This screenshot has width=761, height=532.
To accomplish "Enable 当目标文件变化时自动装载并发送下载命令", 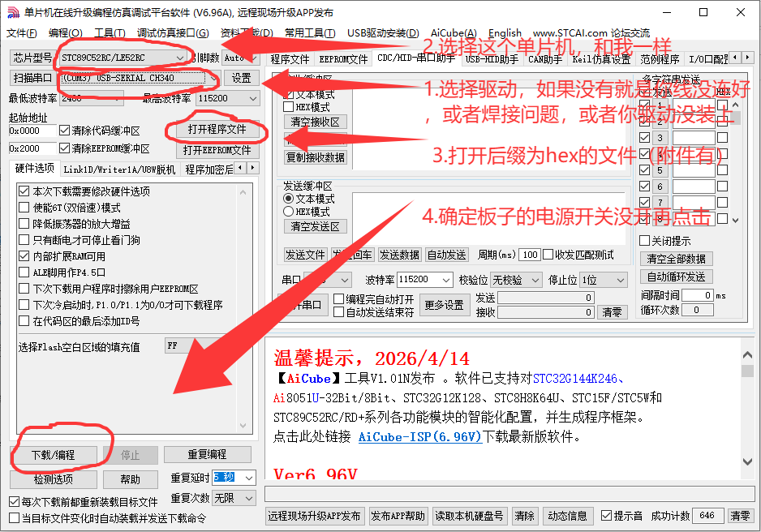I will pos(15,518).
